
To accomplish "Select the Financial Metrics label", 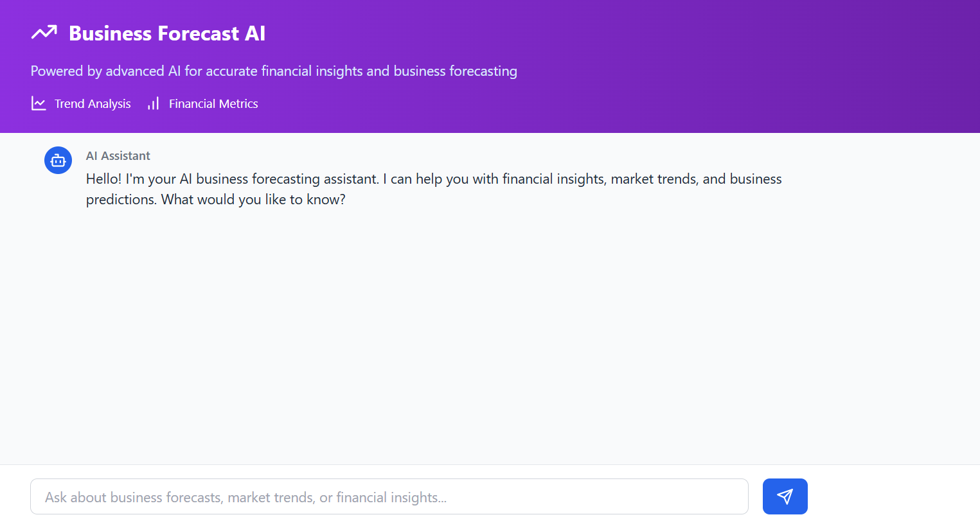I will pos(213,103).
